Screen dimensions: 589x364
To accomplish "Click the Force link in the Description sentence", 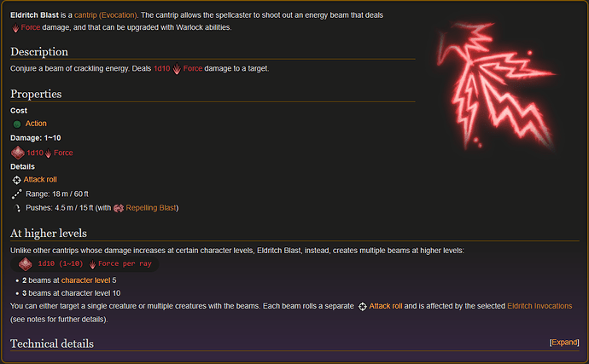I will (x=193, y=68).
